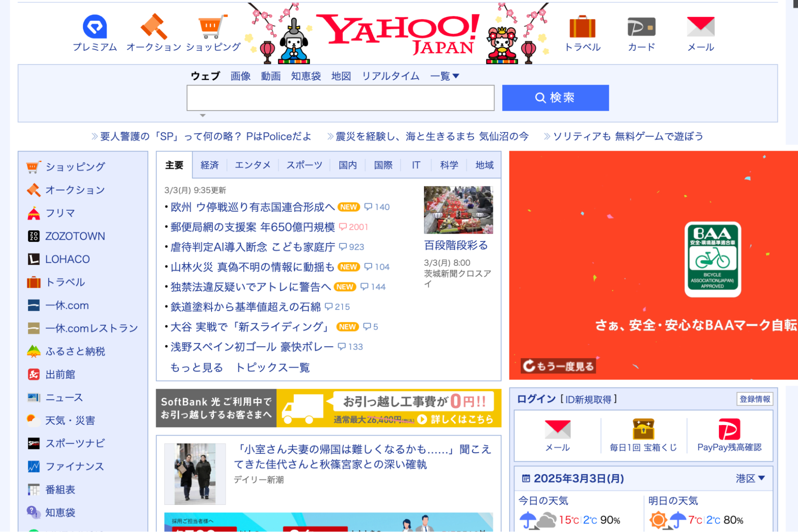Screen dimensions: 798x532
Task: Click the Chiebukuro (知恵袋) sidebar icon
Action: pyautogui.click(x=34, y=512)
